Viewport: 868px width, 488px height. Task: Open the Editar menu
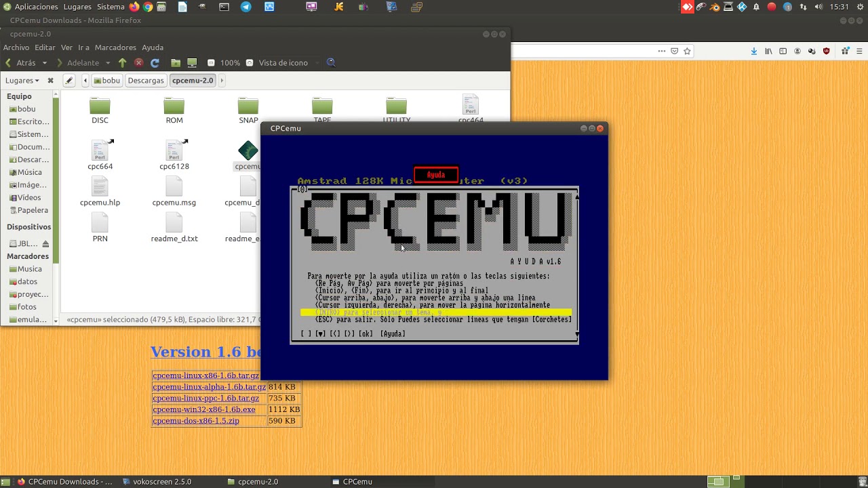point(45,47)
